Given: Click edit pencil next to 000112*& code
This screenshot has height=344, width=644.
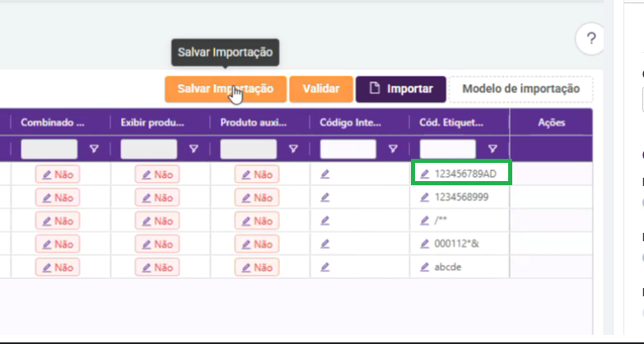Looking at the screenshot, I should click(x=425, y=244).
